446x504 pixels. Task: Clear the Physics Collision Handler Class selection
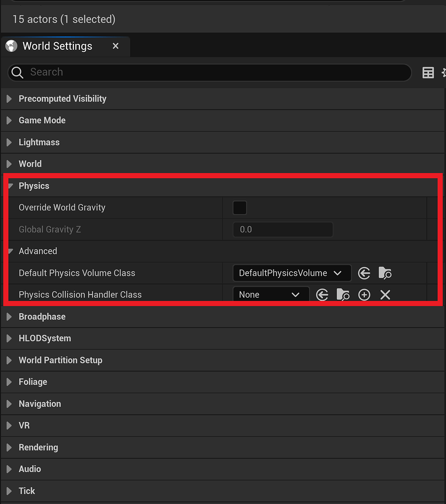(x=385, y=295)
